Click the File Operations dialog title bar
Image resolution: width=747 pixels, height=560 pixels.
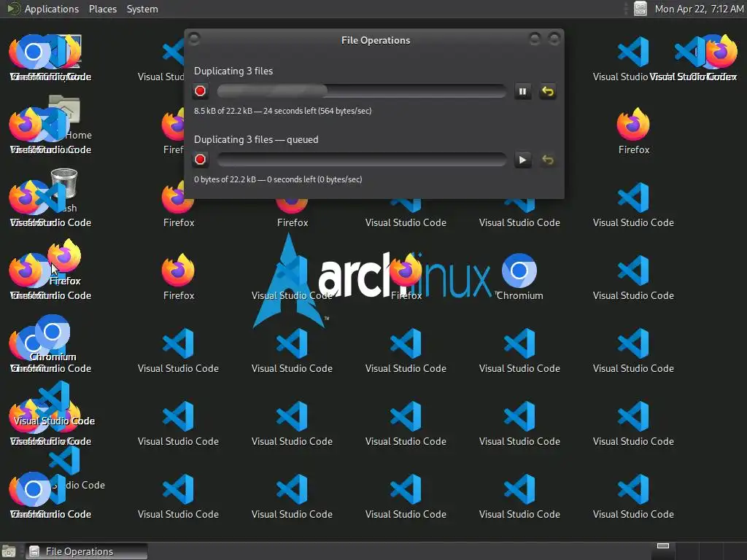(376, 40)
